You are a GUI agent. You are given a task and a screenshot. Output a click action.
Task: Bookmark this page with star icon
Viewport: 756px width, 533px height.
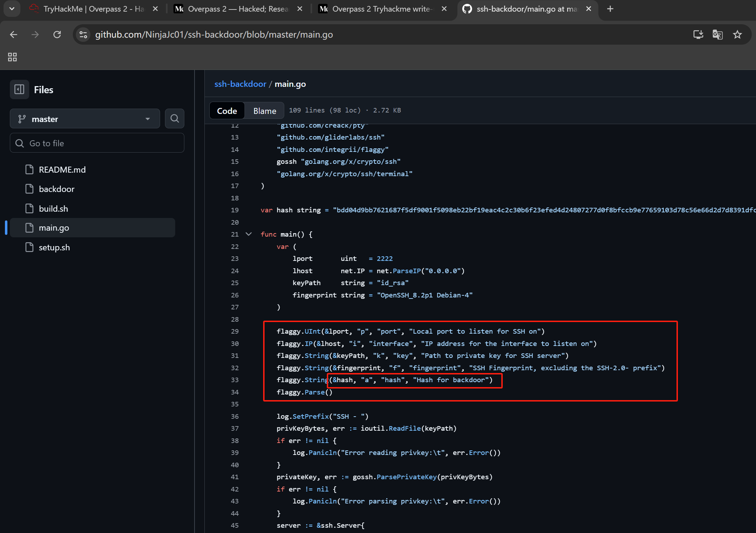click(x=737, y=34)
